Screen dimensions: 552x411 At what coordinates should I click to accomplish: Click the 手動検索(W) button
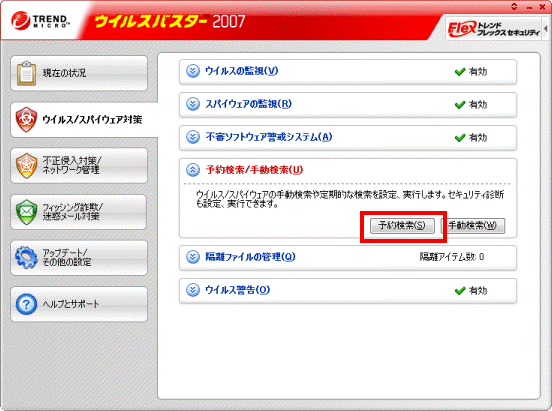click(473, 226)
